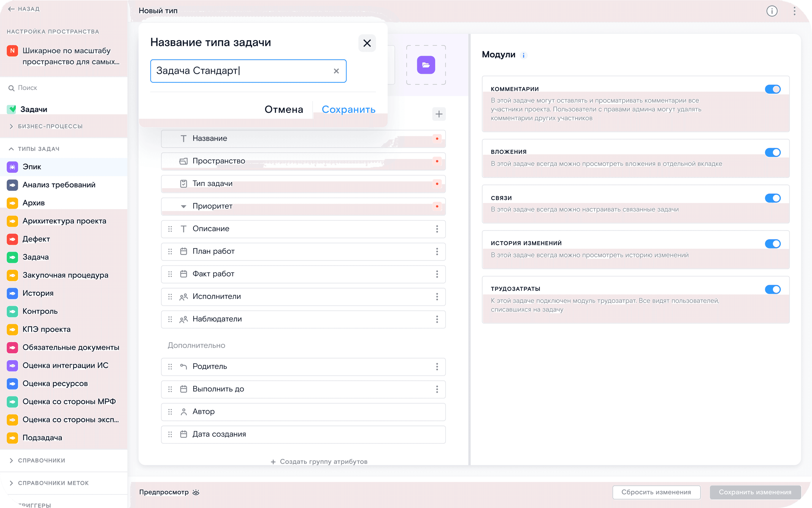Click the Дефект red icon in sidebar
This screenshot has width=812, height=508.
click(12, 239)
